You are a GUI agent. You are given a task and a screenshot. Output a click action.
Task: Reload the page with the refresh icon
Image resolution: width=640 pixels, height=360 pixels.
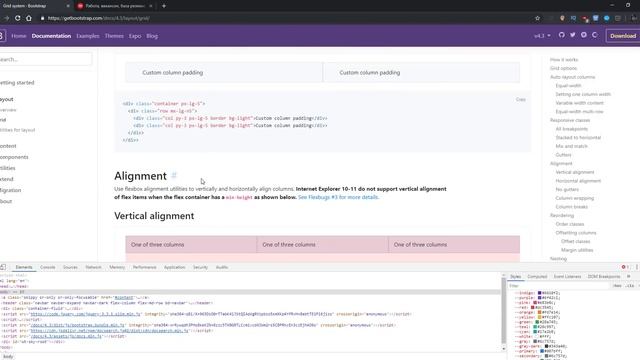tap(18, 18)
